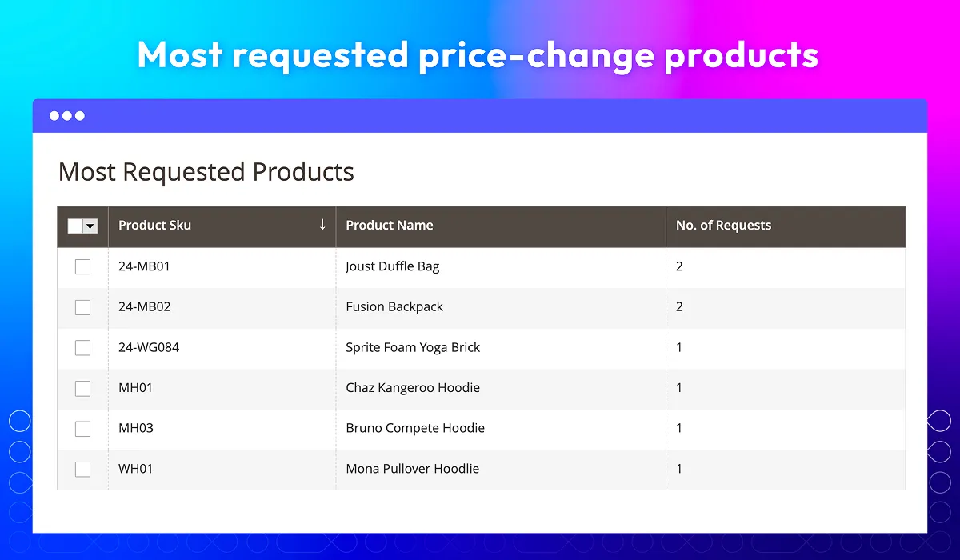Click the Bruno Compete Hoodie product name
960x560 pixels.
click(x=415, y=428)
